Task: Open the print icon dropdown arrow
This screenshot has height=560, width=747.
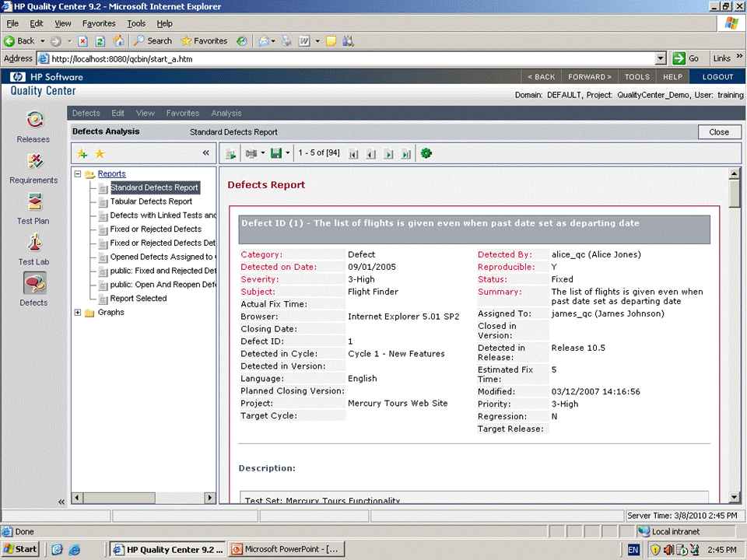Action: tap(262, 153)
